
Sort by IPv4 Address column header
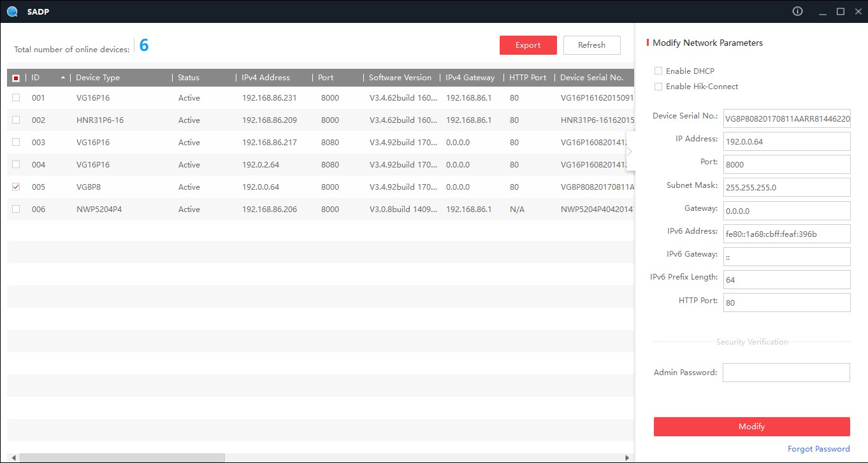[x=265, y=78]
